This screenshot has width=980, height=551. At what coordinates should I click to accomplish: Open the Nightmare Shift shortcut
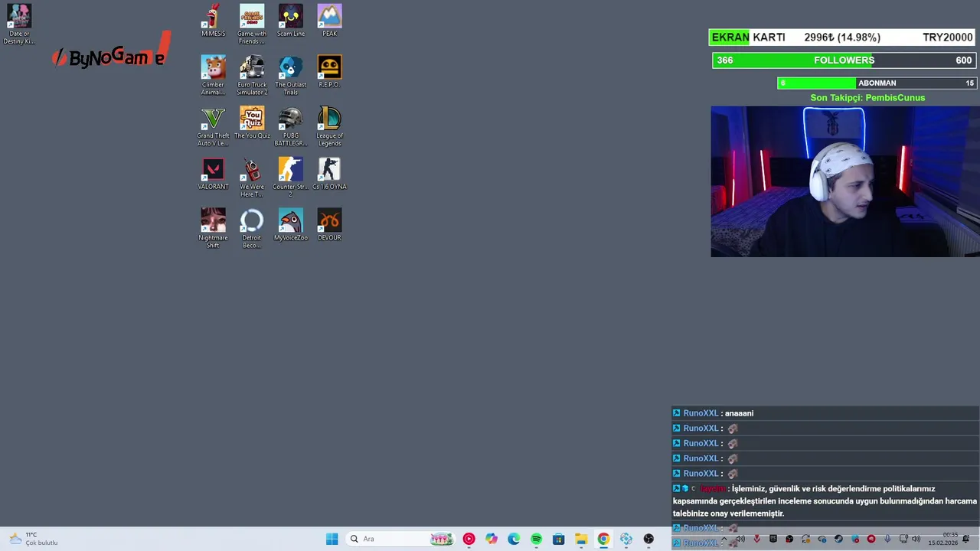click(213, 228)
